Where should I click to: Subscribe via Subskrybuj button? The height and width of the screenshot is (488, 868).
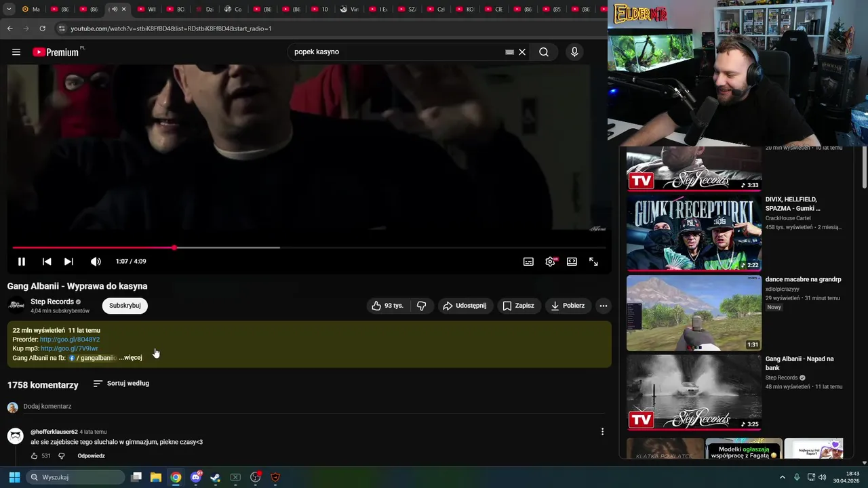point(125,306)
